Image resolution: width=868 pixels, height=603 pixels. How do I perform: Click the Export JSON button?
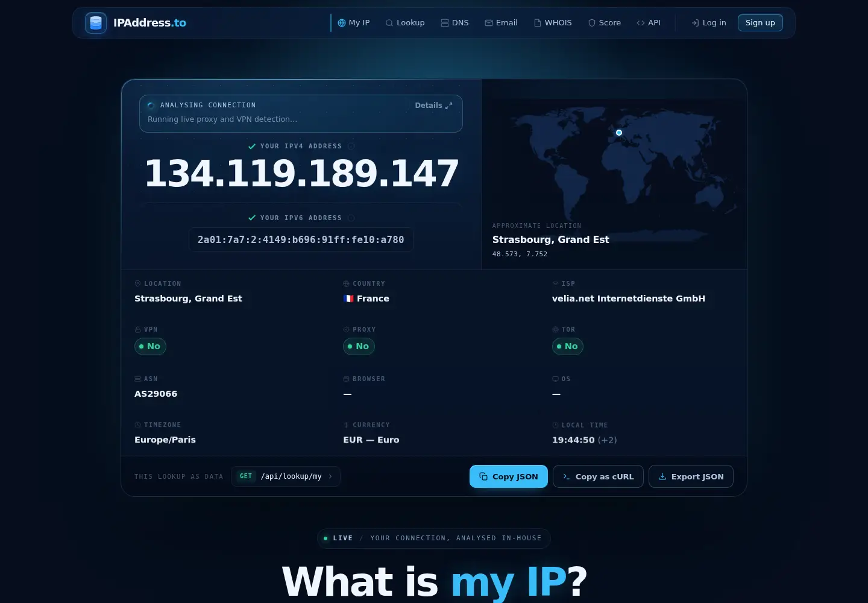pyautogui.click(x=691, y=476)
